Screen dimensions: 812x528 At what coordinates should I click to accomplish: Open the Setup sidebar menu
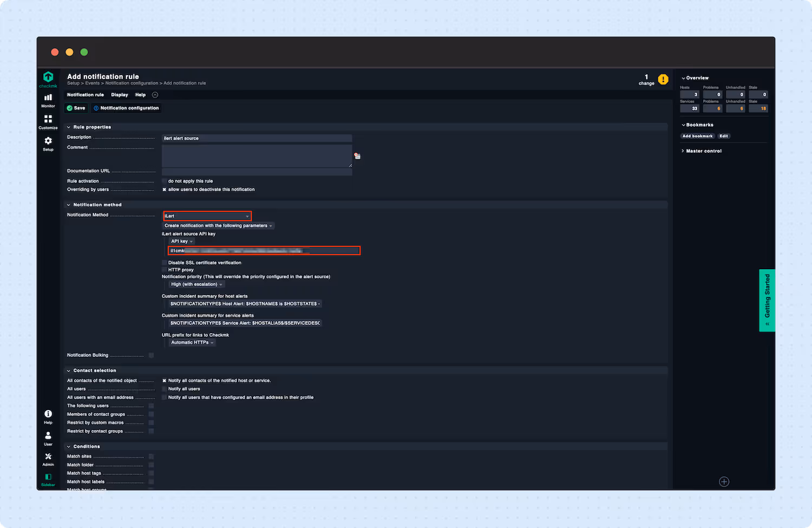point(48,142)
